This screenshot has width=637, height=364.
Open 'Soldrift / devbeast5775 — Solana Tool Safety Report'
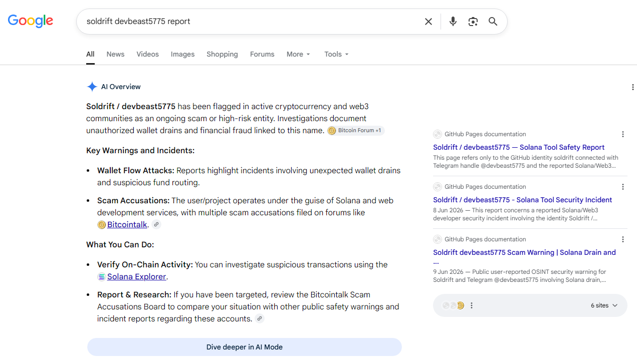click(519, 147)
